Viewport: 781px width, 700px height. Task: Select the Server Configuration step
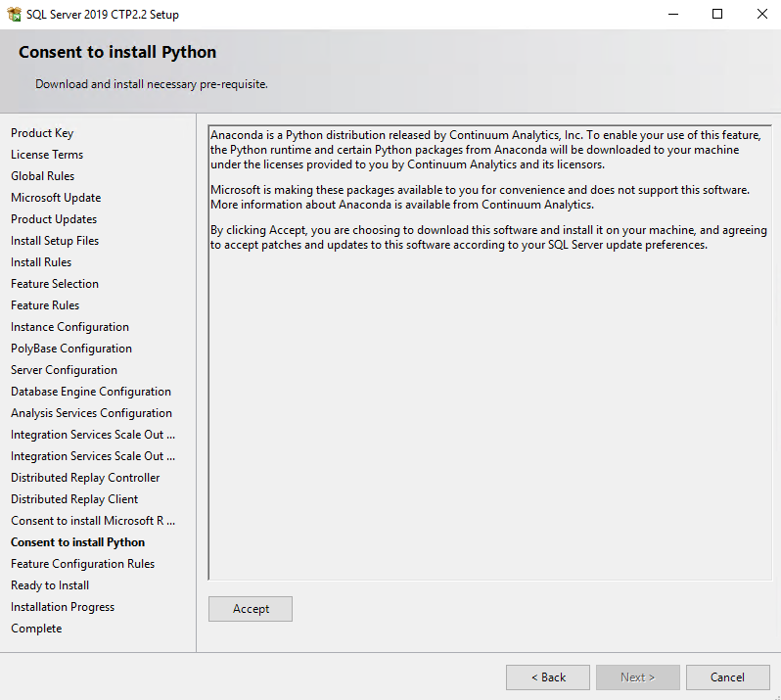click(65, 370)
